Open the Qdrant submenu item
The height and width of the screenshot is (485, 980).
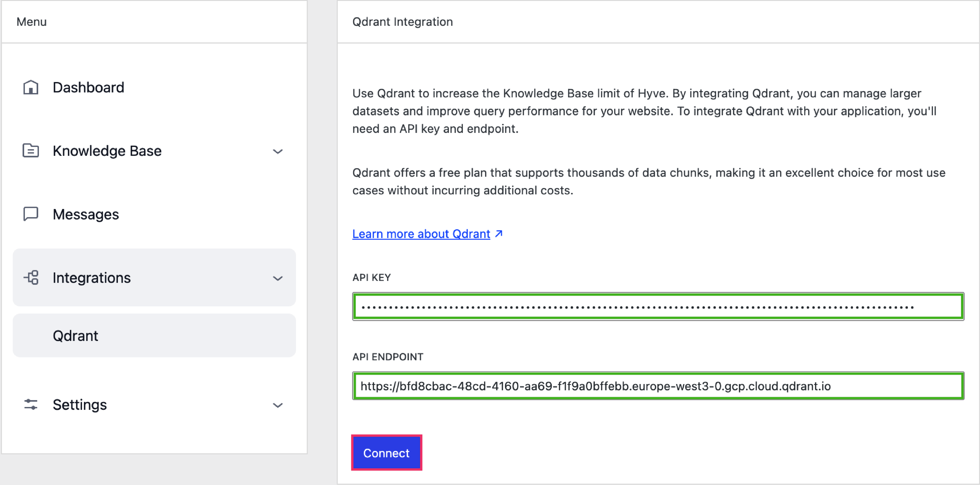pyautogui.click(x=75, y=336)
